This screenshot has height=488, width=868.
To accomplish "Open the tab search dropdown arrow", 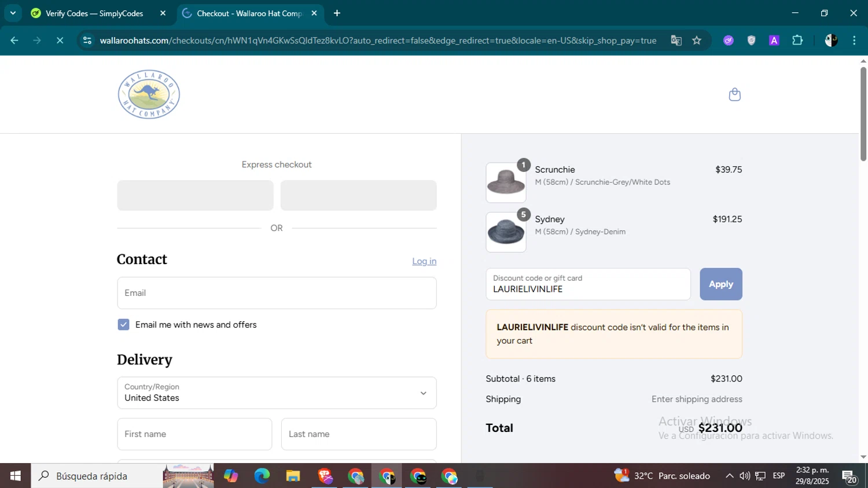I will click(13, 13).
